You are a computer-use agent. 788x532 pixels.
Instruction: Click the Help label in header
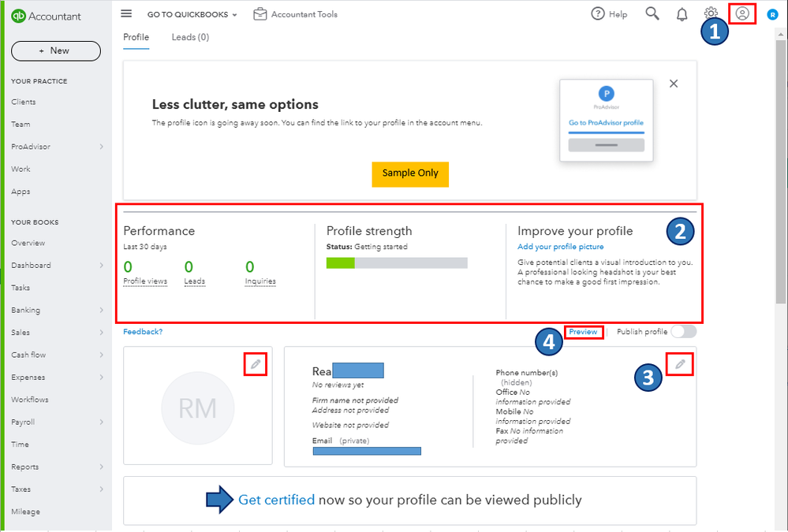click(x=618, y=14)
